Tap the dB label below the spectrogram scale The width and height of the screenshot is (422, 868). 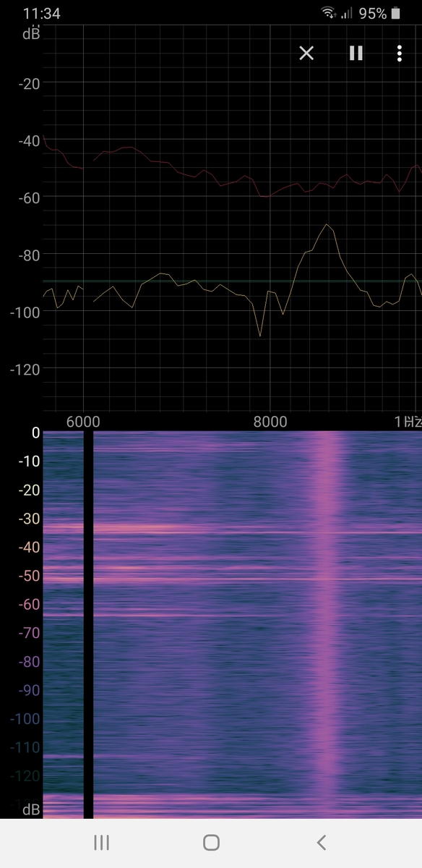[31, 809]
